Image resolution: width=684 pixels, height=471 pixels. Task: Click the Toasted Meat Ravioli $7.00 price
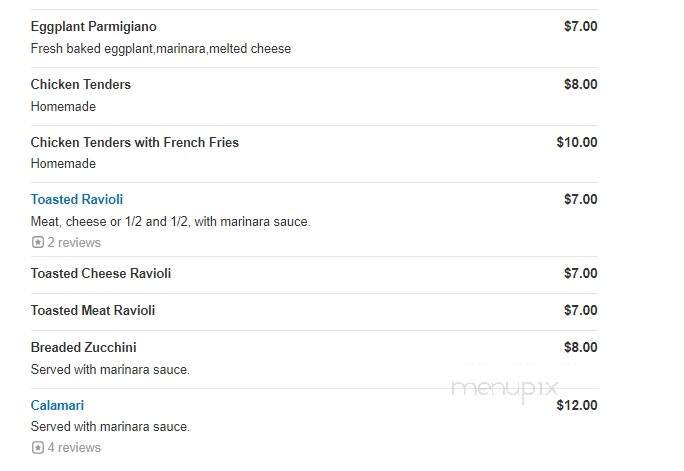pos(580,311)
